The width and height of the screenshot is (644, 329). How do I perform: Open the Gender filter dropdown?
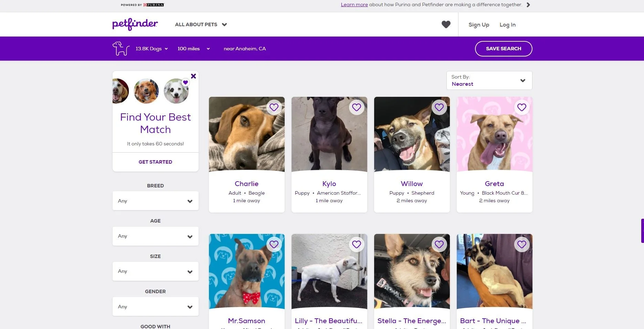click(x=156, y=307)
